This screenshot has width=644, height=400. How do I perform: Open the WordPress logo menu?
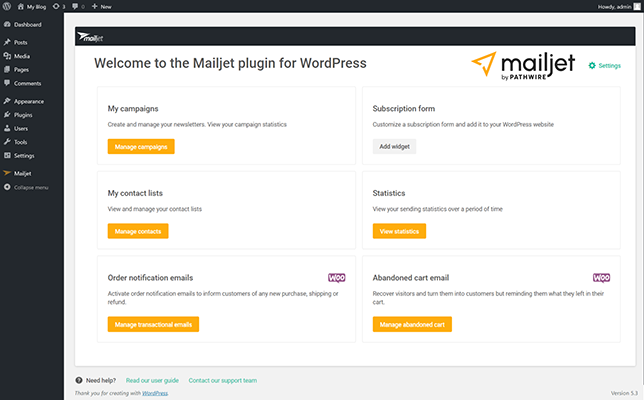pos(7,6)
